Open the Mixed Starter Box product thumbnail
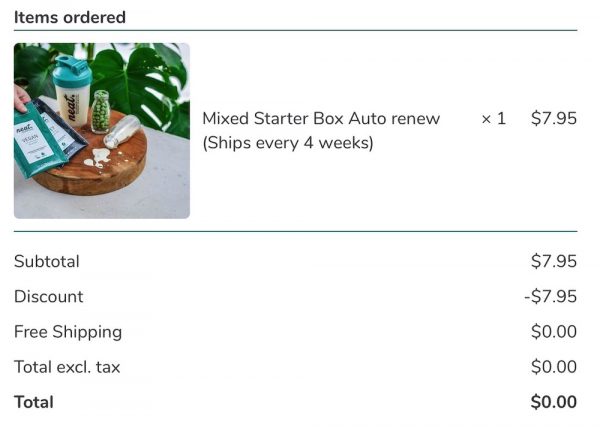 (101, 130)
